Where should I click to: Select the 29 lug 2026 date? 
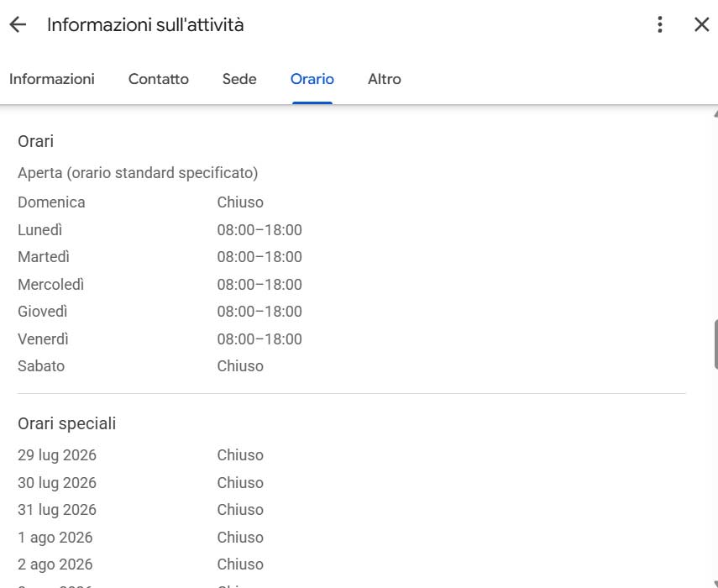point(57,455)
